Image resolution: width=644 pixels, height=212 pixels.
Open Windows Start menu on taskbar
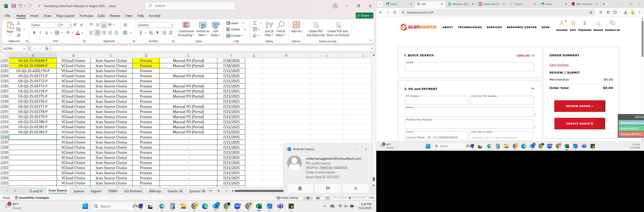pyautogui.click(x=85, y=206)
